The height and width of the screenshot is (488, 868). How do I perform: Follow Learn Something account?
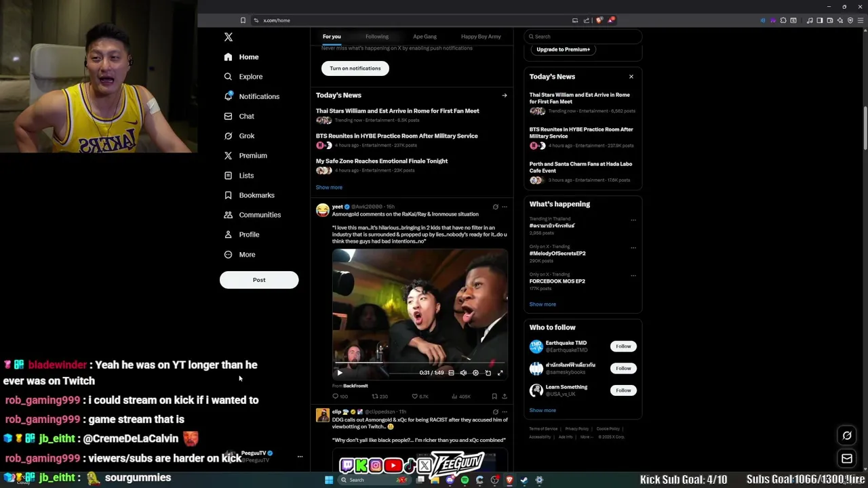pyautogui.click(x=623, y=390)
